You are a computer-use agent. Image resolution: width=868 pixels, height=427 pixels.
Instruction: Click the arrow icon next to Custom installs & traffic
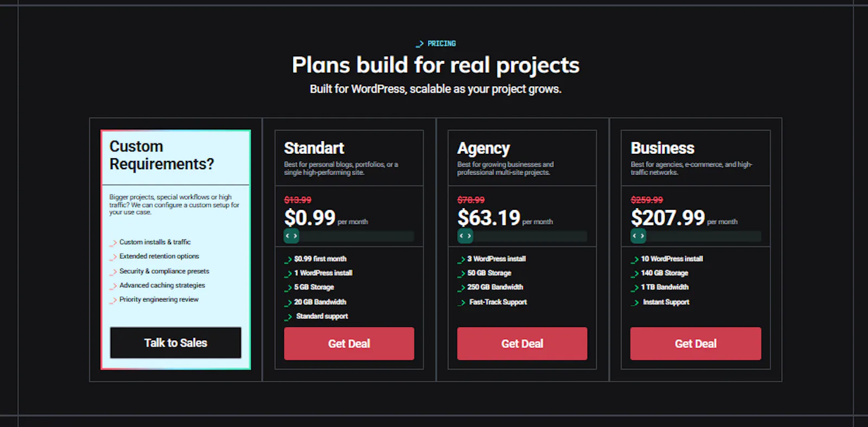coord(113,243)
